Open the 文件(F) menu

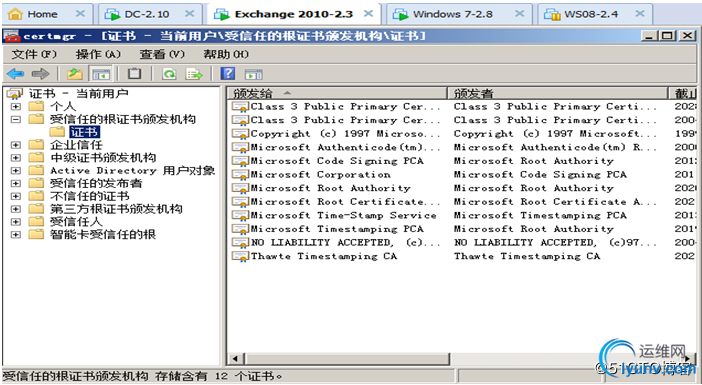[x=34, y=54]
